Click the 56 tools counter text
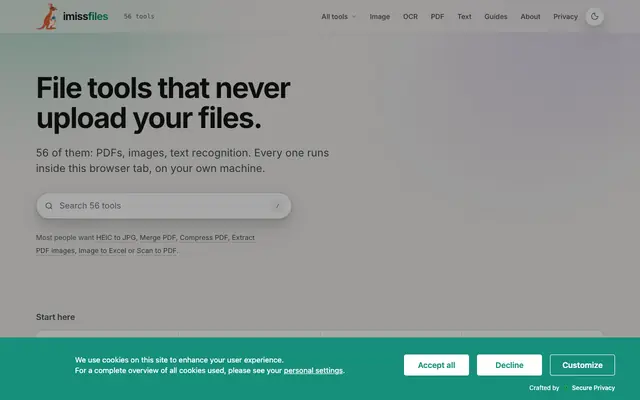Viewport: 640px width, 400px height. pyautogui.click(x=139, y=16)
